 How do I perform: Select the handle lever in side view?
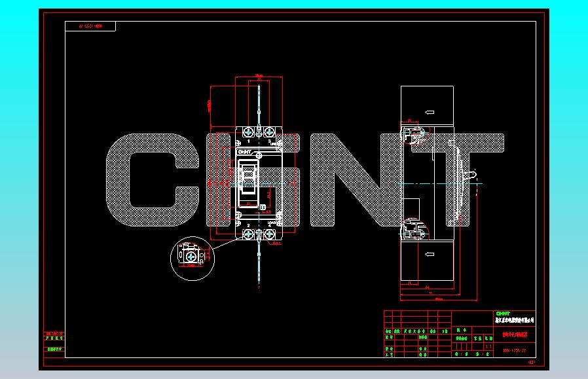tap(469, 175)
